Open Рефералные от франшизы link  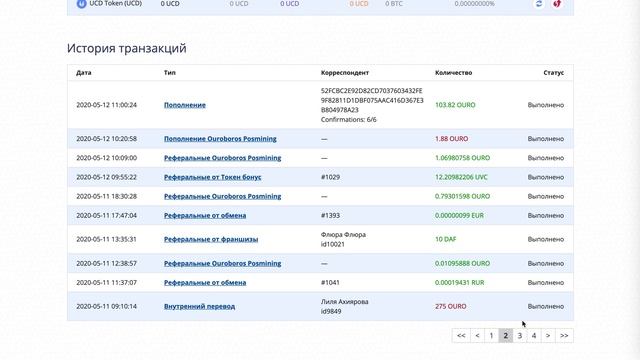click(x=211, y=239)
